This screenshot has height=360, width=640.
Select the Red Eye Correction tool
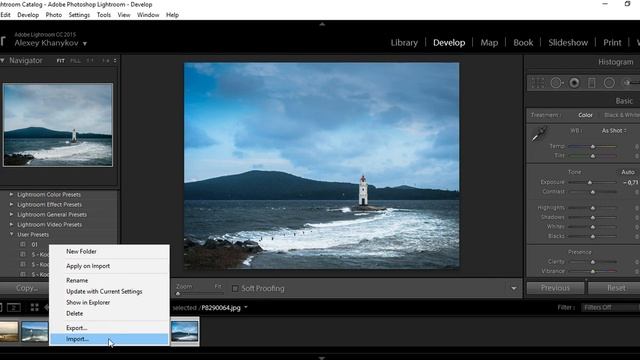(574, 83)
